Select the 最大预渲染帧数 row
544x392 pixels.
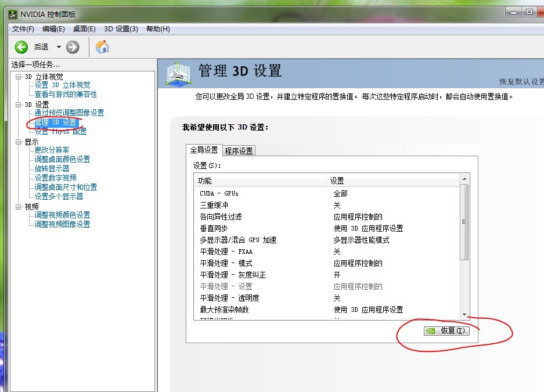pos(327,310)
